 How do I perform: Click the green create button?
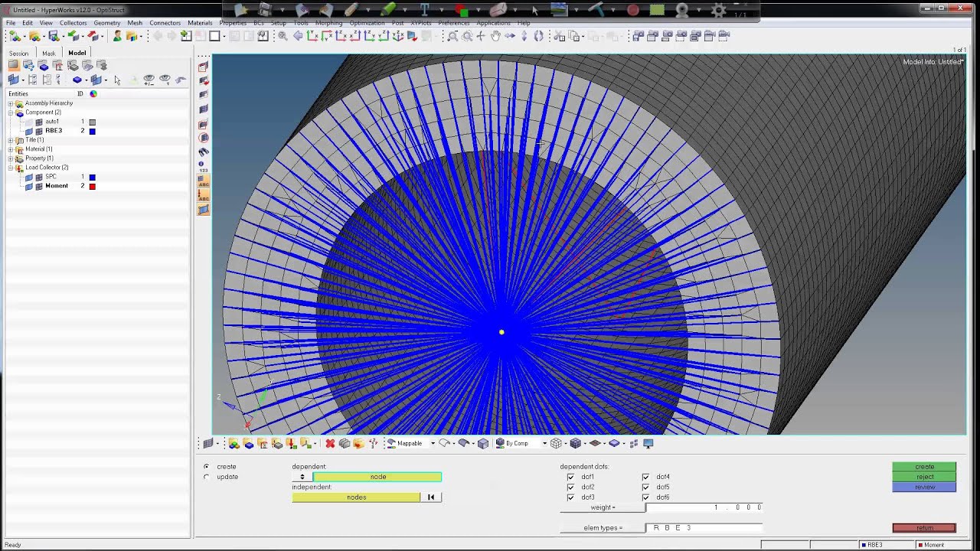[924, 467]
